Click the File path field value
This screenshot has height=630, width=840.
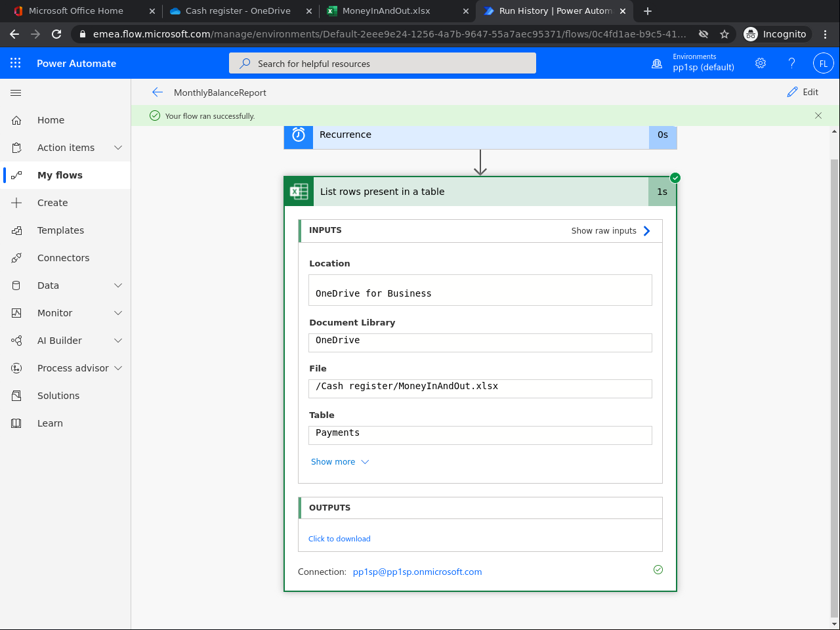tap(480, 388)
